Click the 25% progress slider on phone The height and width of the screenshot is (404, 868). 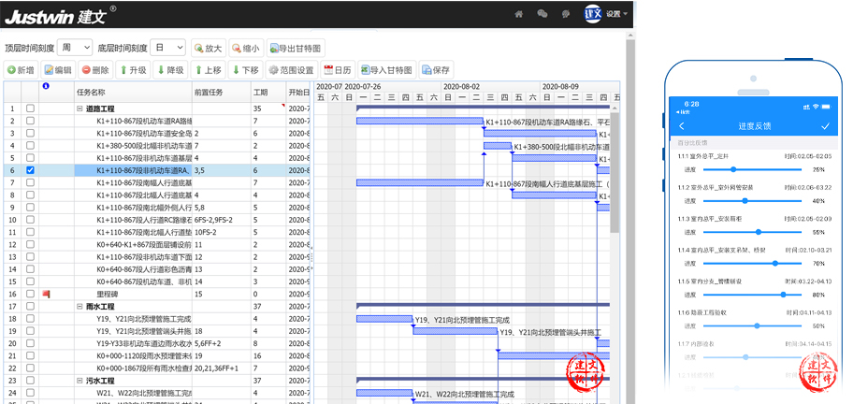(x=733, y=170)
